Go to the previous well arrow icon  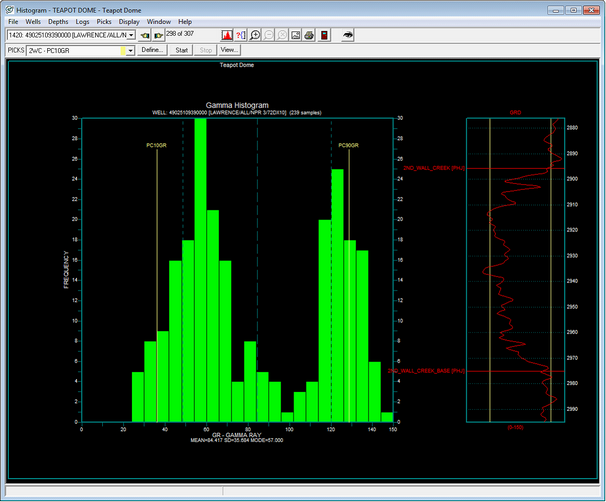(x=145, y=35)
